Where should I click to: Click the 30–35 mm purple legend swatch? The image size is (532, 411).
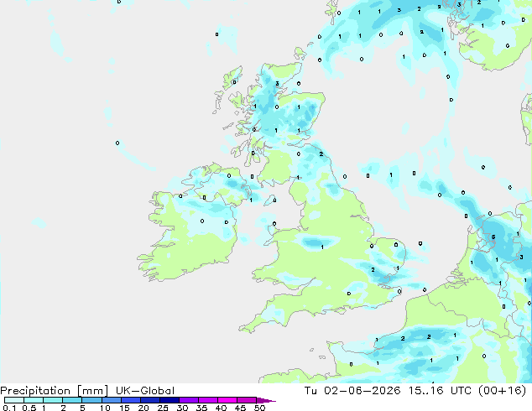188,400
